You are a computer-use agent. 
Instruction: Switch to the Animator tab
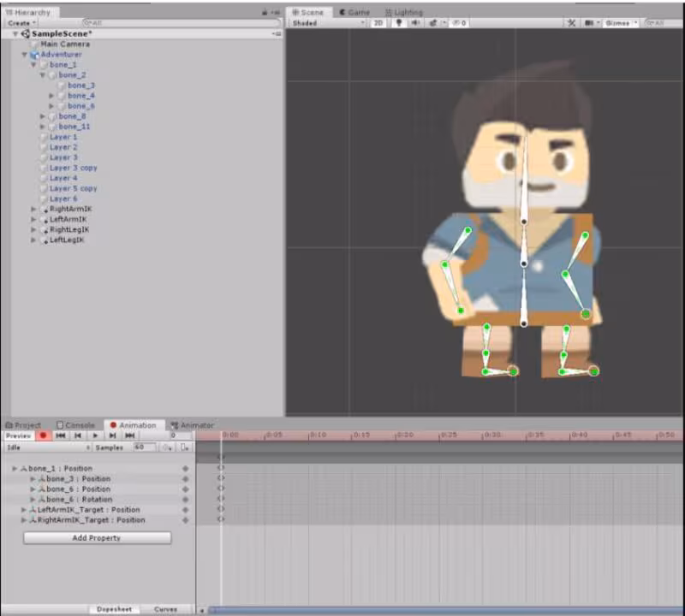(192, 424)
